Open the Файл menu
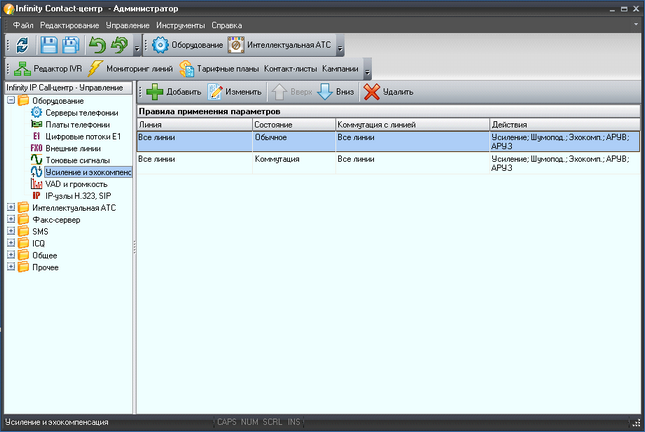The image size is (645, 432). (x=23, y=26)
